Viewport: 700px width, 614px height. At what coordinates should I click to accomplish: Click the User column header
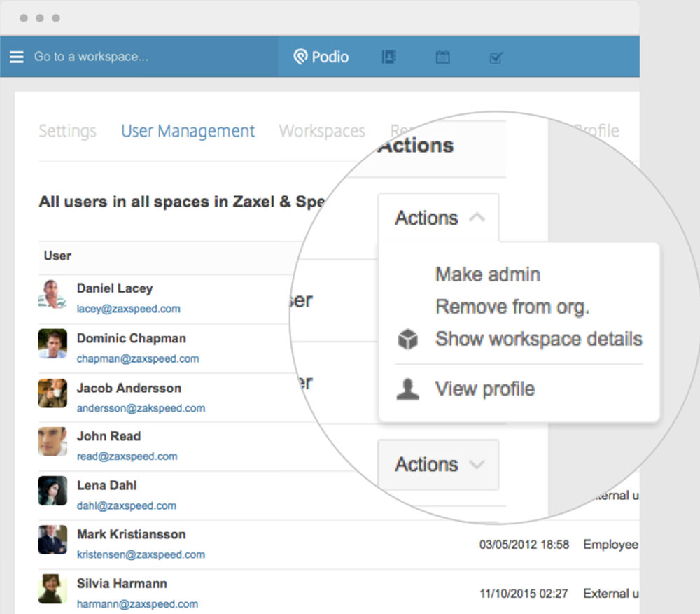pyautogui.click(x=57, y=256)
